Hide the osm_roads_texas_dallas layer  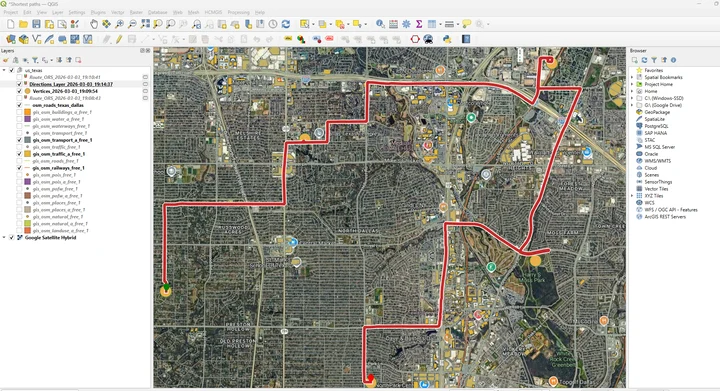[x=19, y=105]
